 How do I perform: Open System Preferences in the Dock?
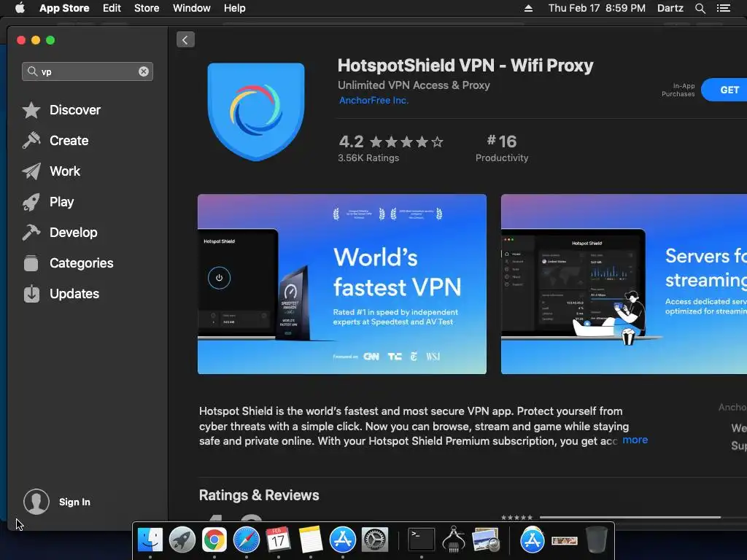coord(375,540)
